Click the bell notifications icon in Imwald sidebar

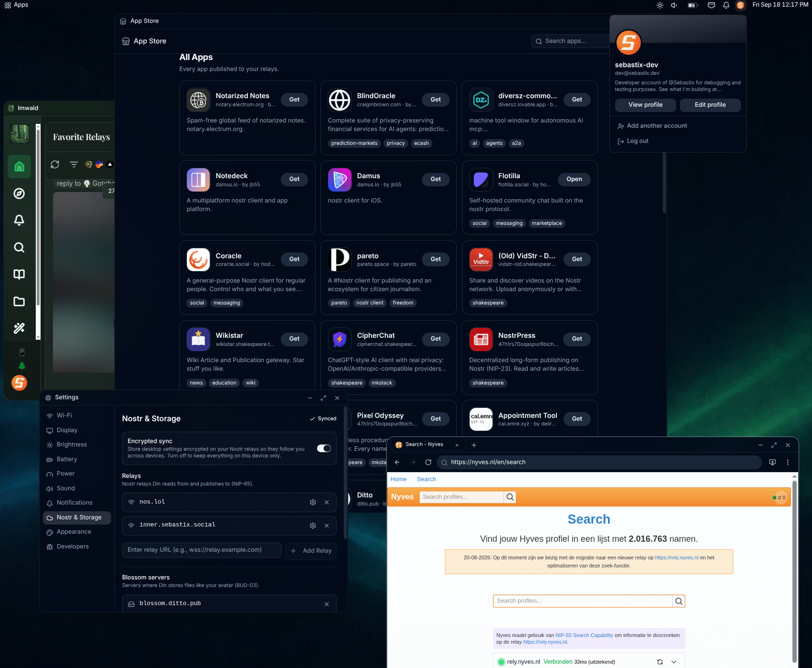tap(19, 220)
